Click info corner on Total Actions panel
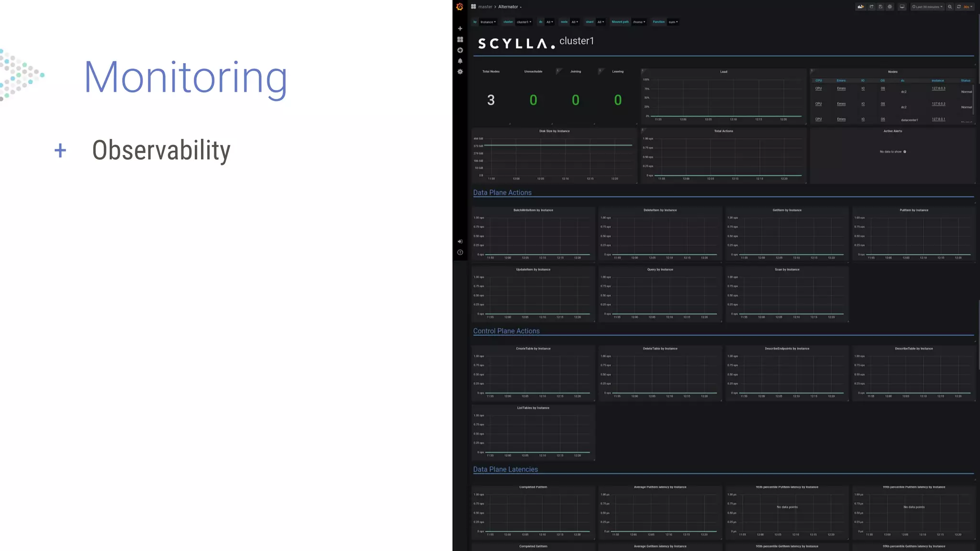 click(x=643, y=130)
